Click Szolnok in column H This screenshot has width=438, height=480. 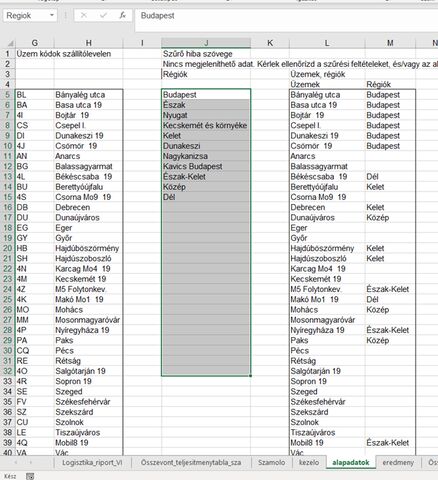click(88, 422)
